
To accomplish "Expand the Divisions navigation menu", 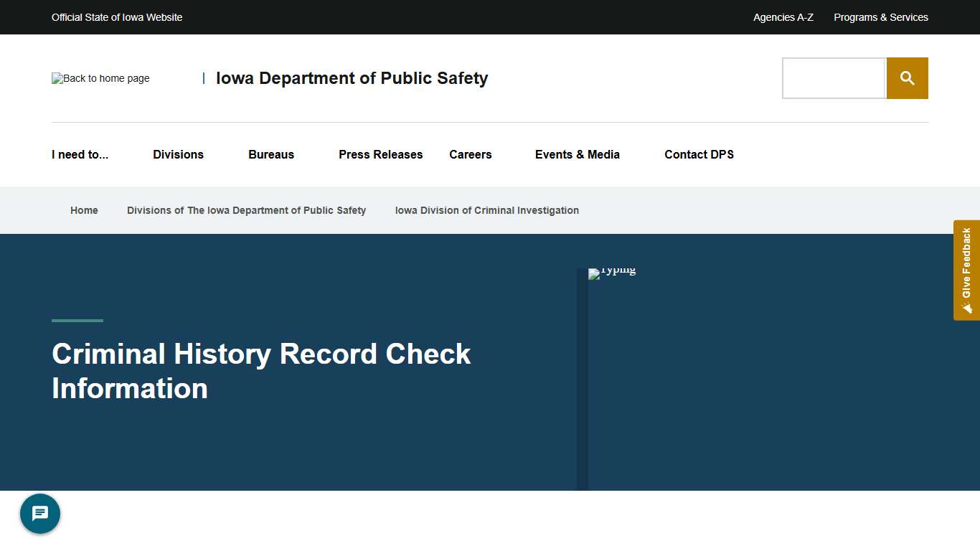I will click(178, 154).
